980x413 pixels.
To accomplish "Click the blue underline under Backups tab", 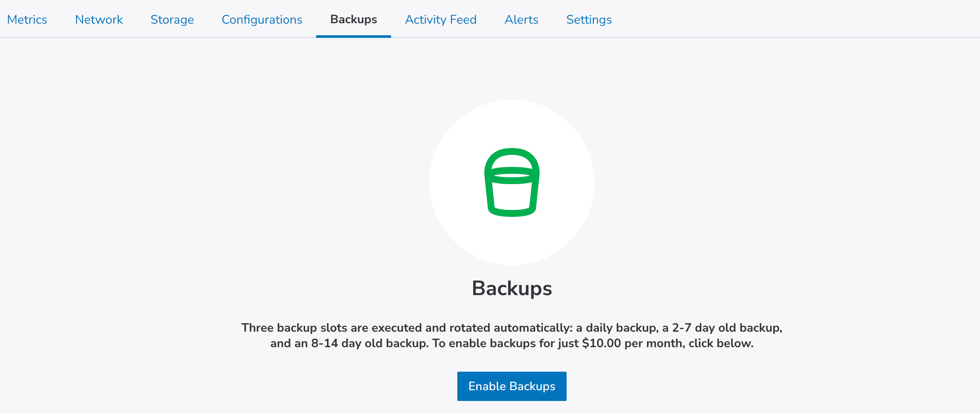I will (x=354, y=36).
